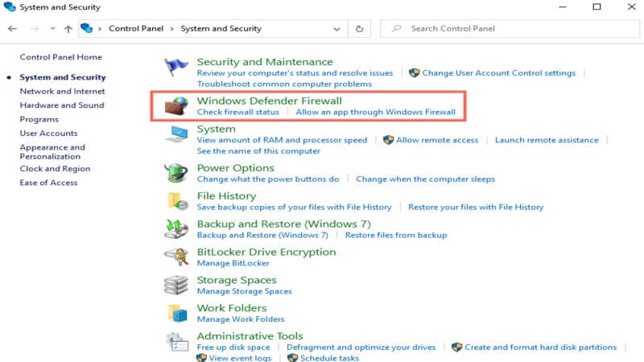This screenshot has width=644, height=362.
Task: Click the Work Folders icon
Action: pos(176,313)
